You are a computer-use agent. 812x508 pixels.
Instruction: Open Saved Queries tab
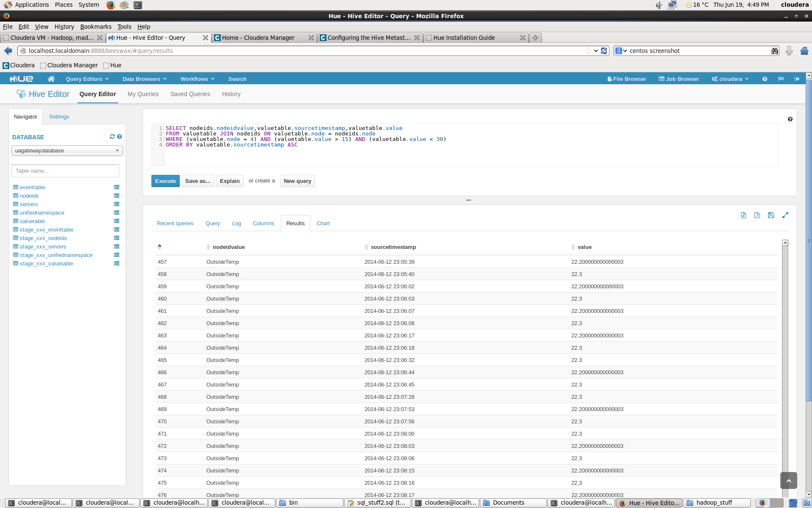(190, 94)
